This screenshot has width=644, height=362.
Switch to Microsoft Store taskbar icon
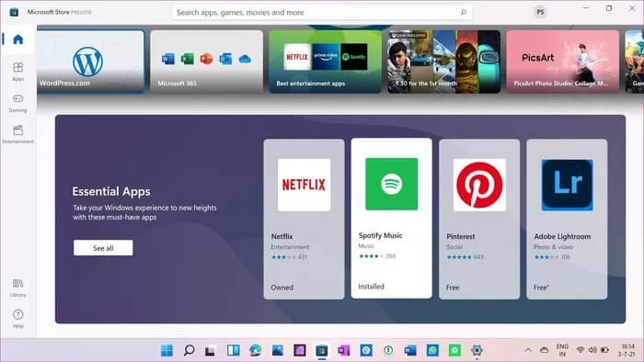click(x=322, y=351)
